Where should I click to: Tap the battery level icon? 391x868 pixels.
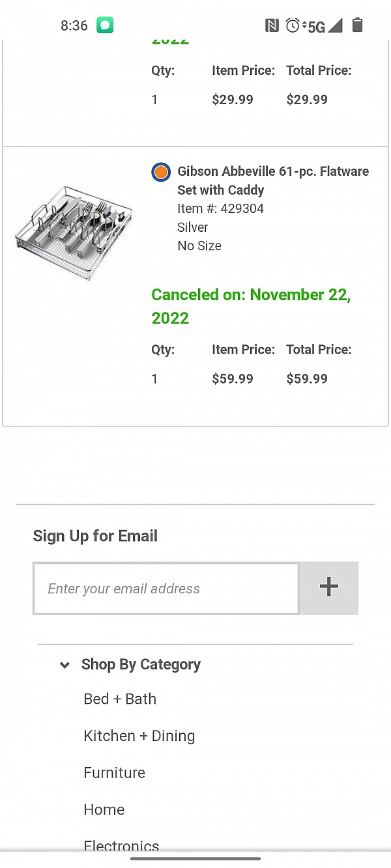click(357, 26)
